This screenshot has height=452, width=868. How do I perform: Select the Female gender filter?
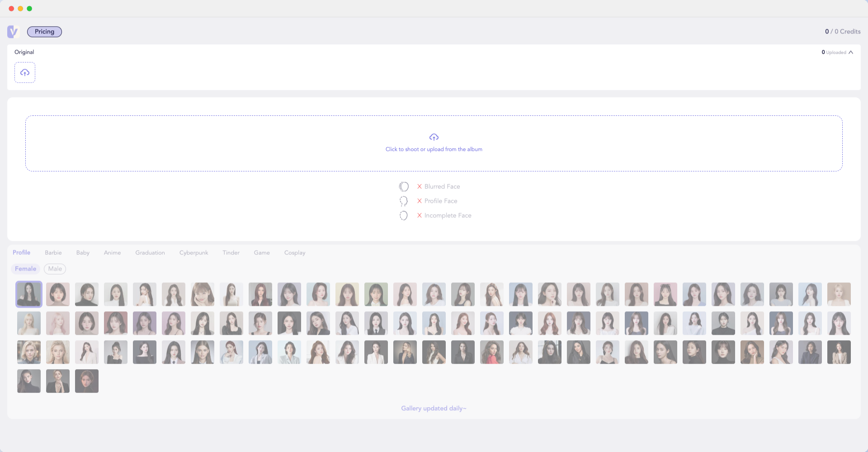coord(25,269)
